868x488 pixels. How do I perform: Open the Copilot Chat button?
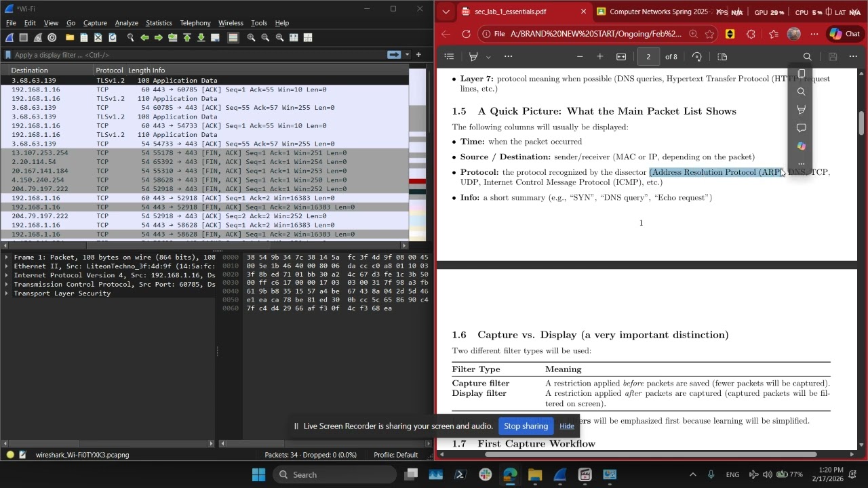[844, 34]
